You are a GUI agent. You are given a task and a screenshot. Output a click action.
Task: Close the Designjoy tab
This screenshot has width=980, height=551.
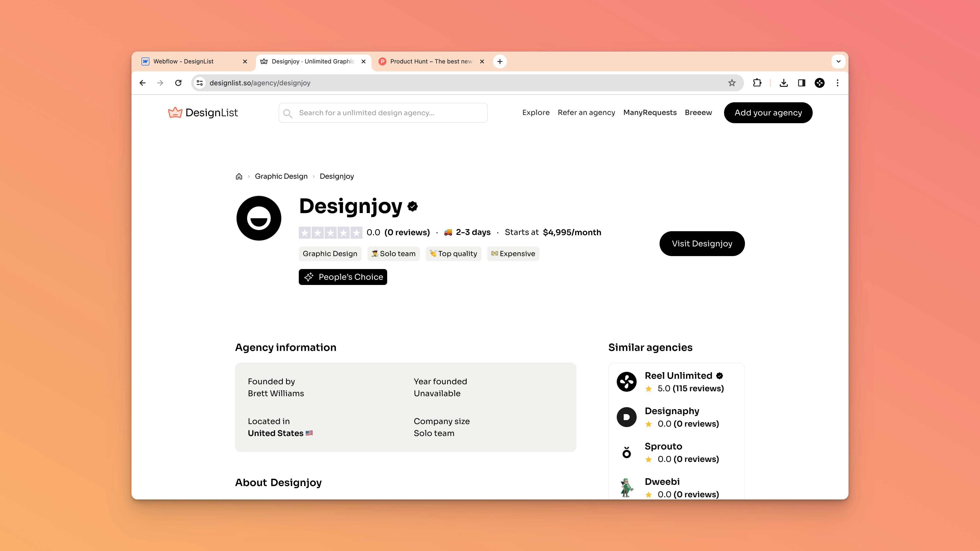click(x=363, y=62)
